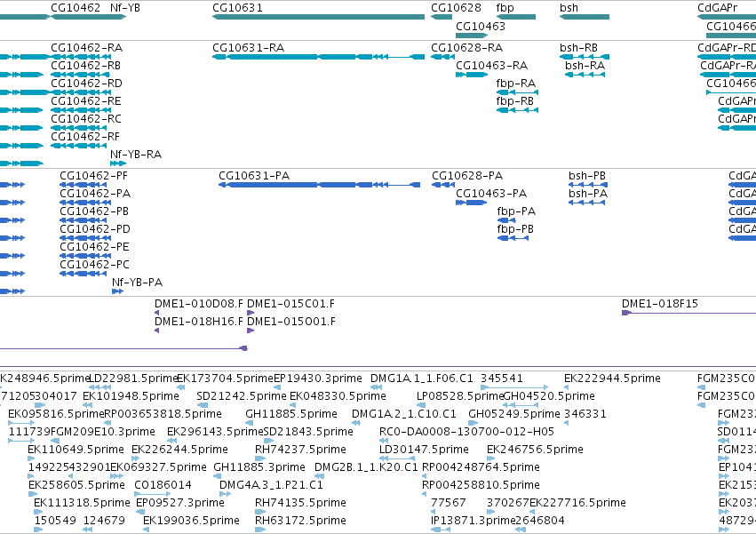Screen dimensions: 756x534
Task: Select transcript CG10631-RA label
Action: tap(249, 48)
